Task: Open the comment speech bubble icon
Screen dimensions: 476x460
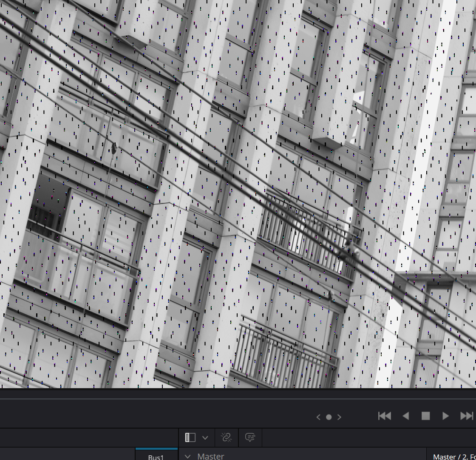Action: [250, 437]
